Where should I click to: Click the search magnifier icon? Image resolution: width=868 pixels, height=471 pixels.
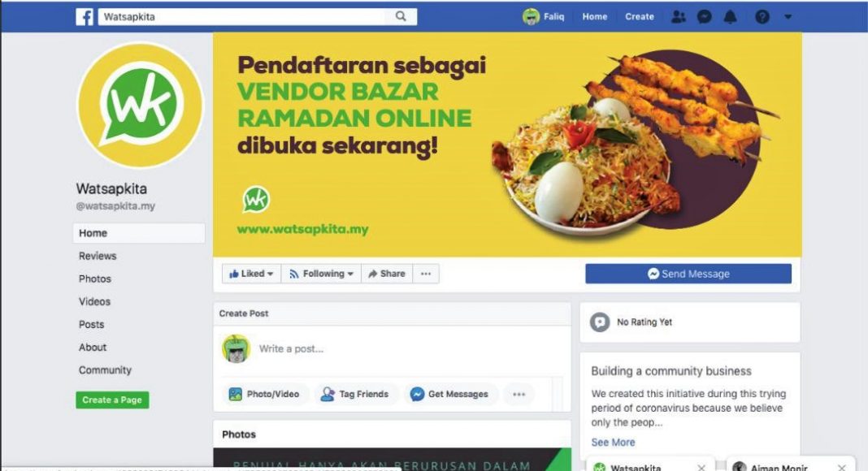tap(401, 16)
